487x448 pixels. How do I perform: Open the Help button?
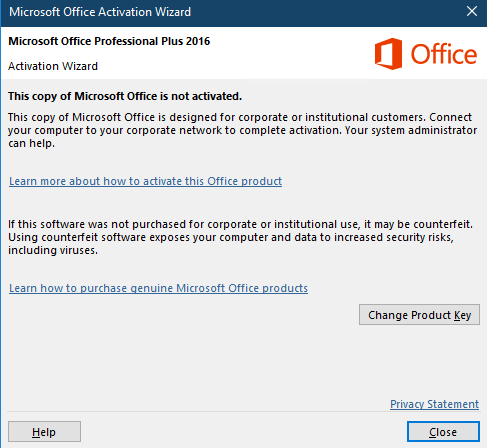coord(44,432)
